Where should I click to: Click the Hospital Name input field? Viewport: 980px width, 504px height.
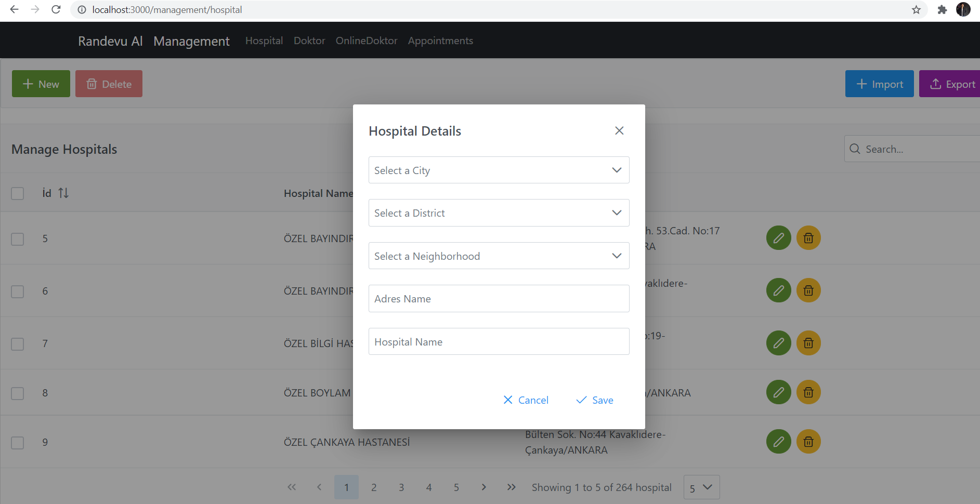pyautogui.click(x=498, y=341)
